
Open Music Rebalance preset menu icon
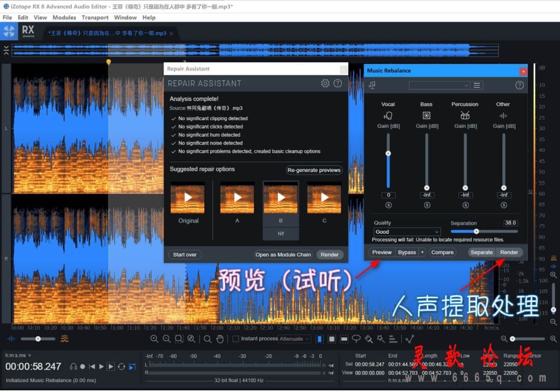[x=477, y=85]
